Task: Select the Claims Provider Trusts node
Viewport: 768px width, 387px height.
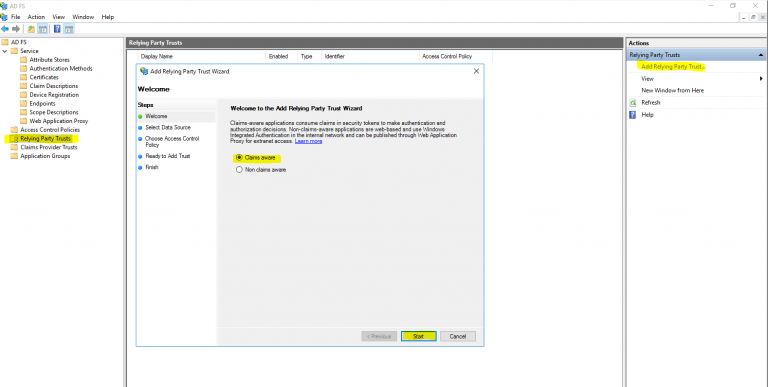Action: coord(48,147)
